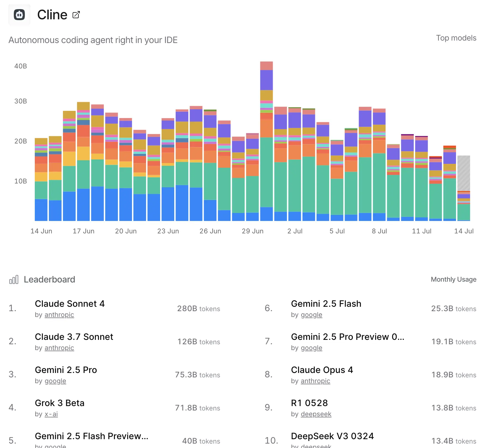Click the 280B tokens usage value
The image size is (498, 448).
[199, 309]
